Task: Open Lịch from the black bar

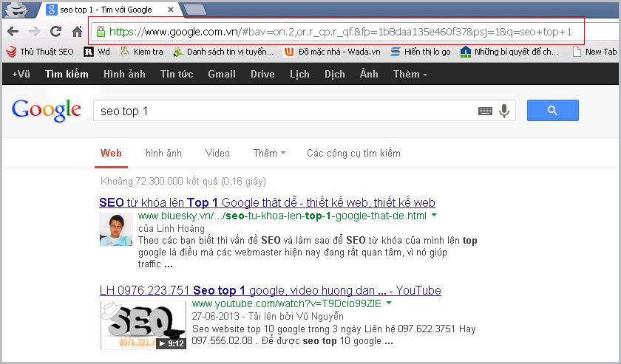Action: (299, 74)
